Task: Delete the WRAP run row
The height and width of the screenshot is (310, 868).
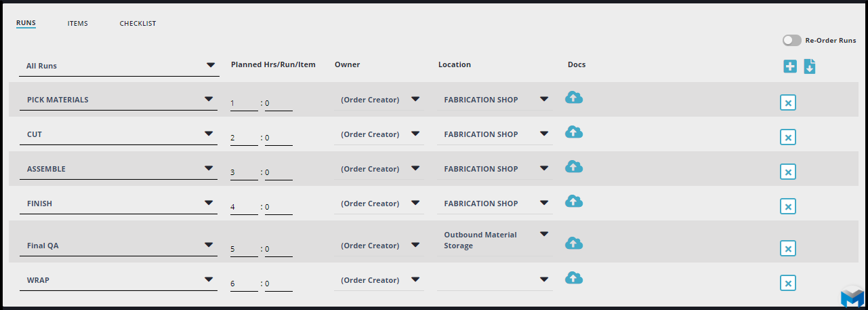Action: pyautogui.click(x=787, y=283)
